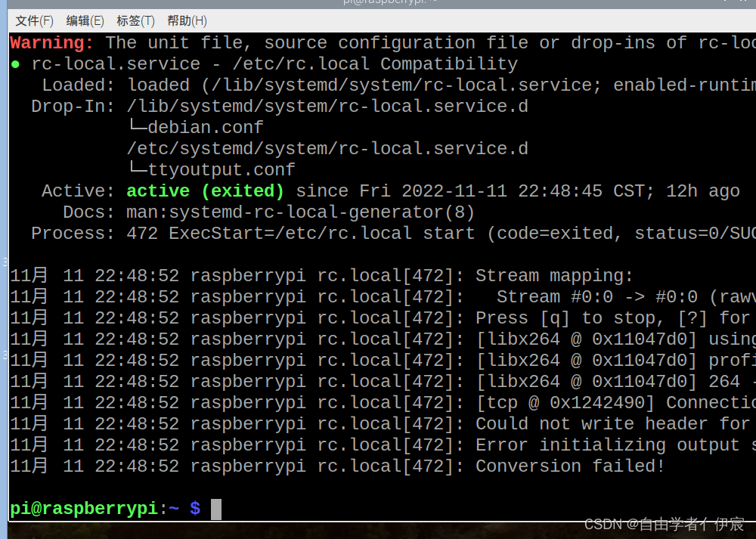Click the Error initializing output log line
The height and width of the screenshot is (539, 756).
point(605,445)
